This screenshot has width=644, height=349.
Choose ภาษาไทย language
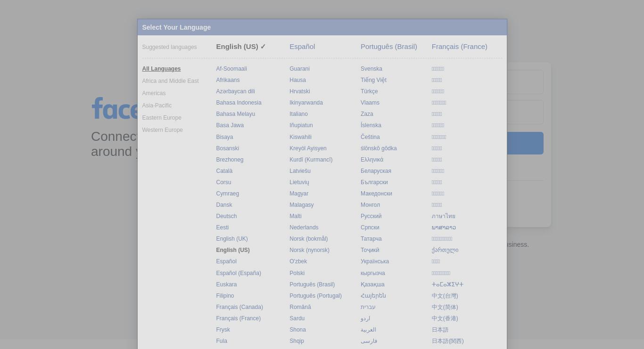click(x=444, y=216)
